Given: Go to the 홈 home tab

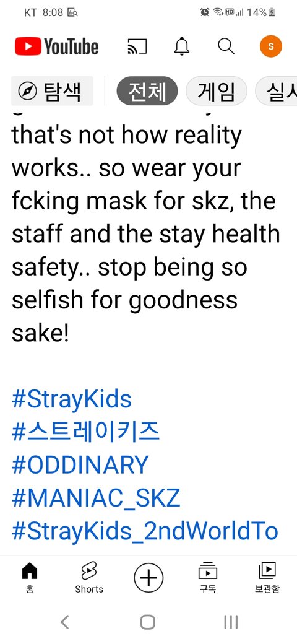Looking at the screenshot, I should 30,578.
